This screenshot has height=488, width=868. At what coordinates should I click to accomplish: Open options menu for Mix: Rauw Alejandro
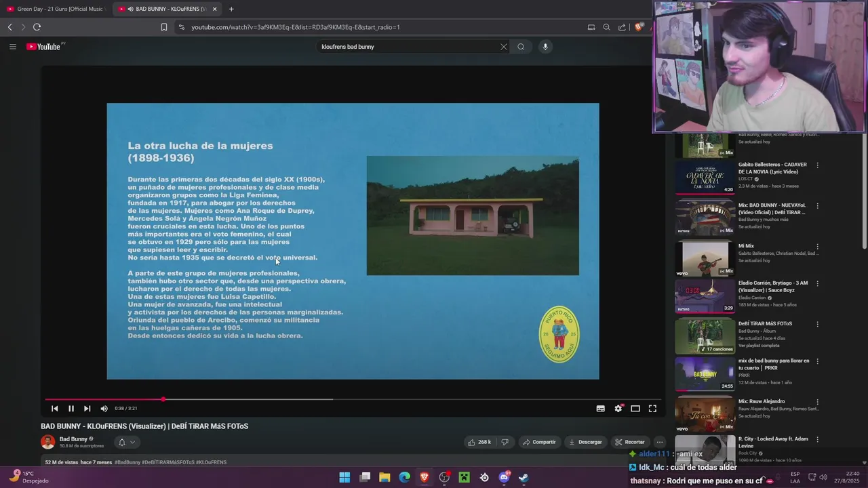(817, 402)
